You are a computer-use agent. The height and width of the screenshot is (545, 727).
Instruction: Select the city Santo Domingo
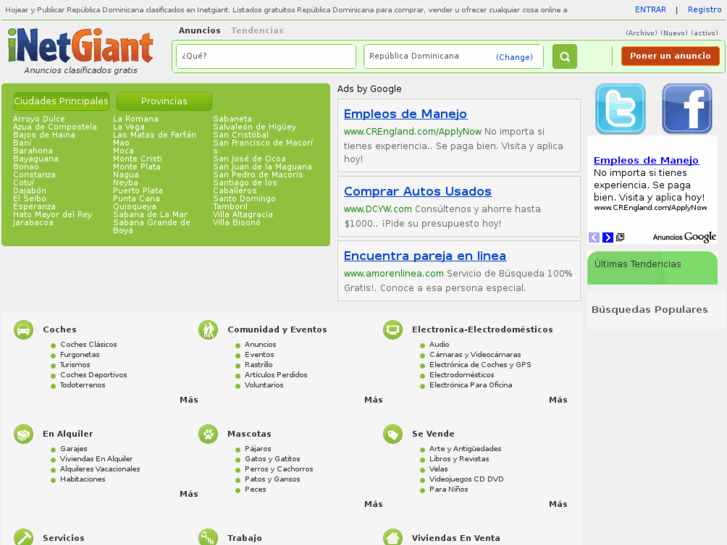pos(244,199)
